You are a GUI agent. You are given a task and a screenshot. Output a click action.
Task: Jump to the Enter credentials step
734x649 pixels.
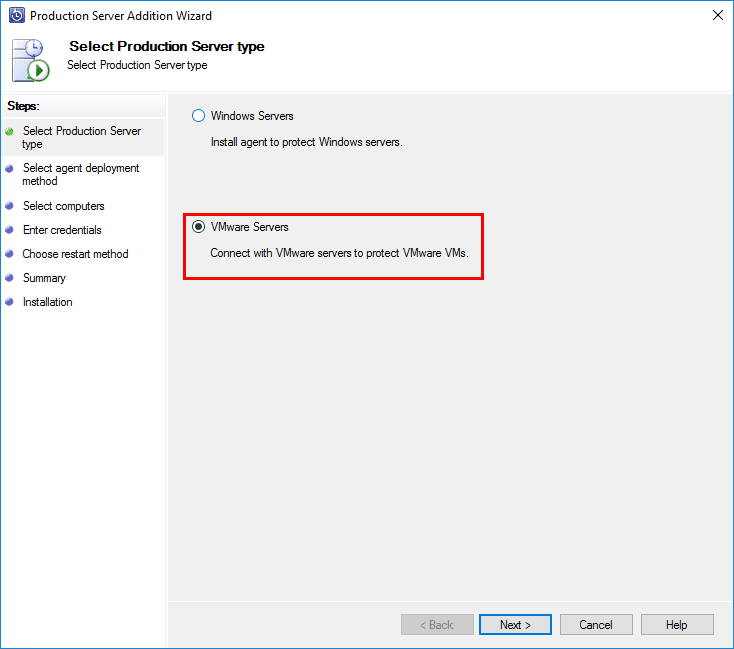tap(62, 230)
